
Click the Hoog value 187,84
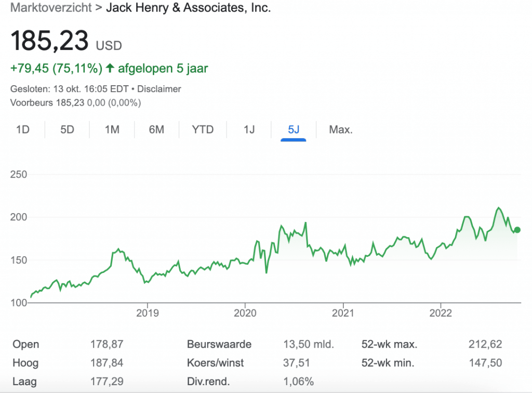(107, 363)
